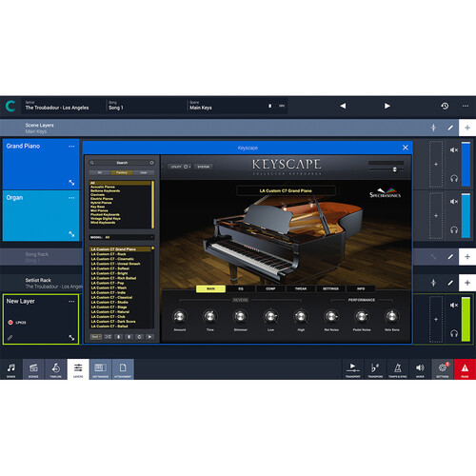Open the Model: All dropdown
Image resolution: width=476 pixels, height=476 pixels.
click(x=122, y=237)
